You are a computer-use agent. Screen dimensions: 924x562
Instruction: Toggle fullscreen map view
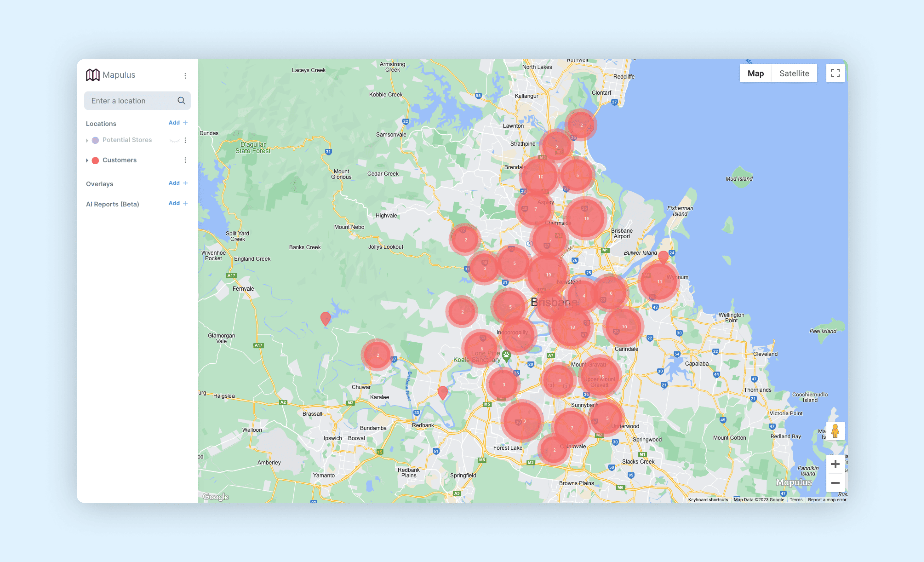tap(835, 73)
